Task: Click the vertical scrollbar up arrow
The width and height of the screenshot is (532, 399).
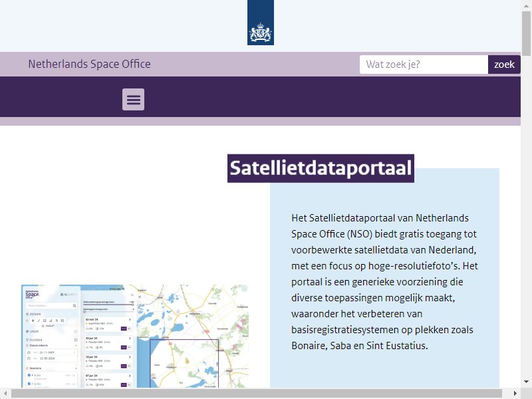Action: (526, 5)
